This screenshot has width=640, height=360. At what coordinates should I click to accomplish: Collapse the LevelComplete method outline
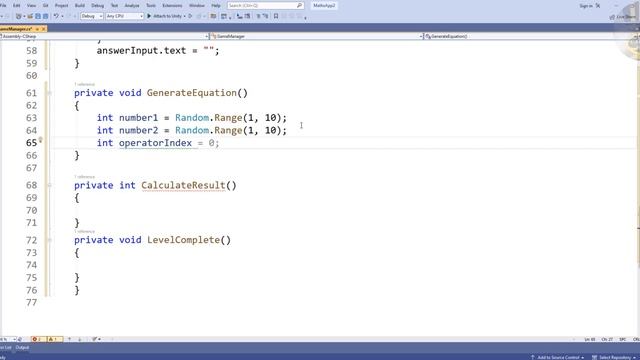pos(49,240)
